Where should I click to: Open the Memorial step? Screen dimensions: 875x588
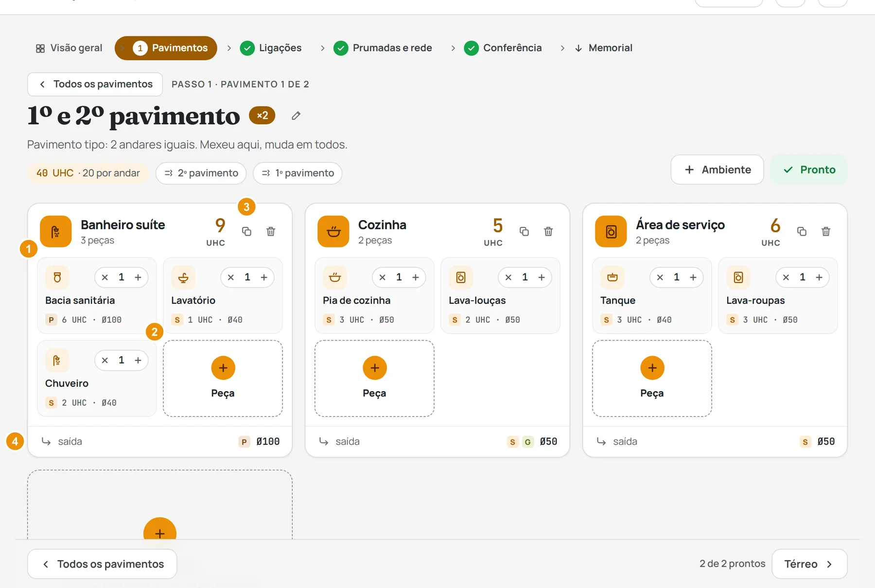603,48
